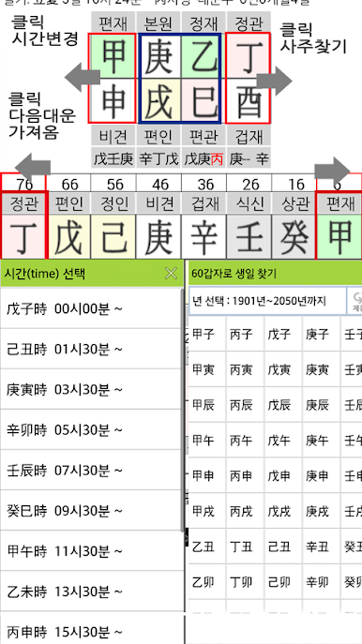Choose 甲戌 in the 60갑자 grid
This screenshot has height=644, width=362.
point(207,511)
